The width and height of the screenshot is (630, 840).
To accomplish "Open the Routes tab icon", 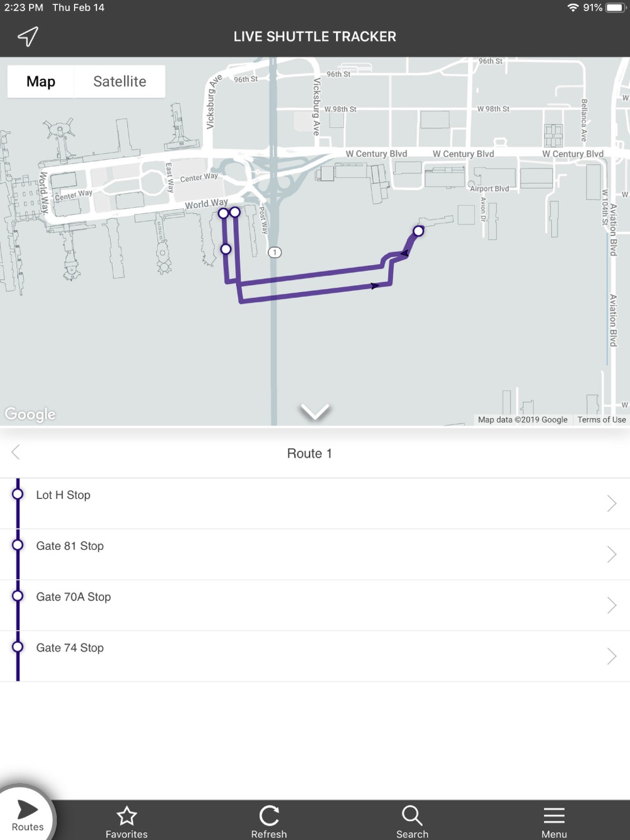I will click(27, 810).
